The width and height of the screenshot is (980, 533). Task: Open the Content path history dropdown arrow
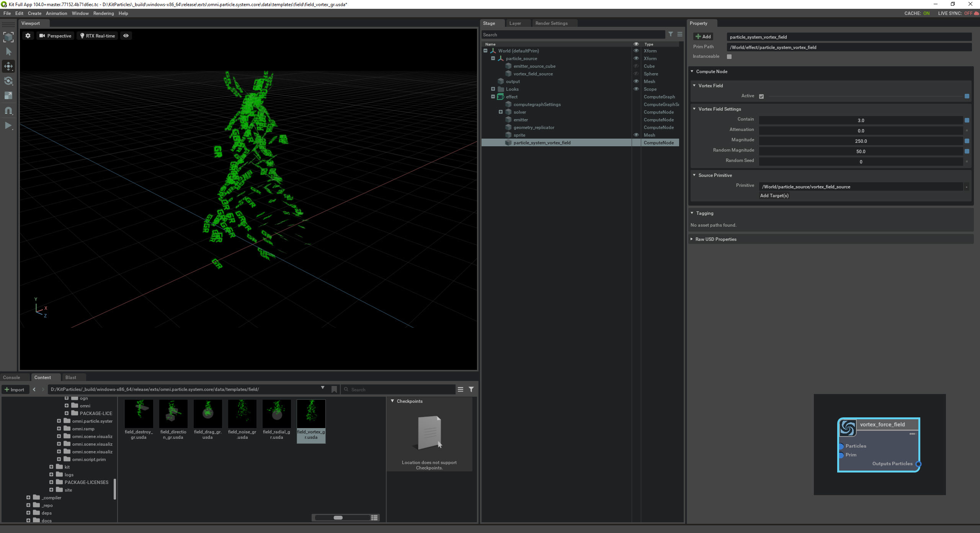point(322,388)
